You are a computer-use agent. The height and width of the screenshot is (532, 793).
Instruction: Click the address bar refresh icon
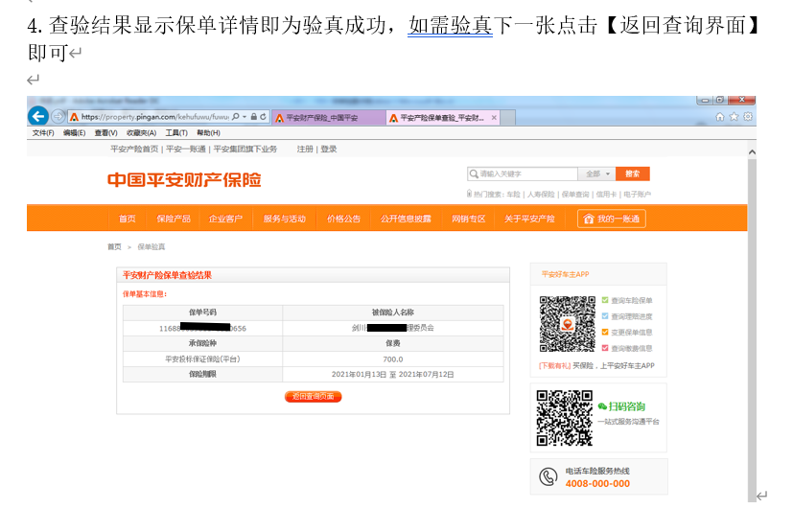(x=262, y=117)
